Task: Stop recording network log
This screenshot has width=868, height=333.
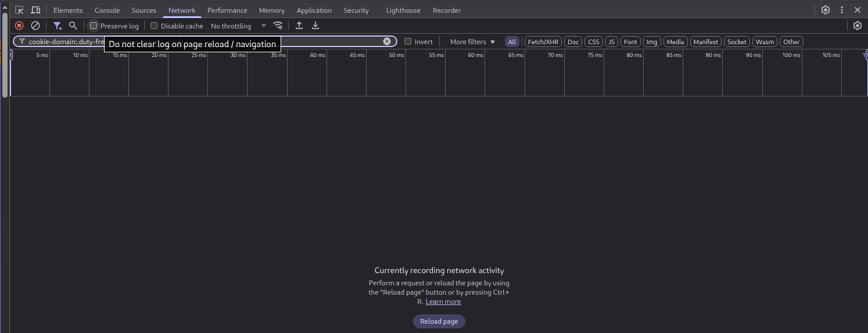Action: tap(19, 26)
